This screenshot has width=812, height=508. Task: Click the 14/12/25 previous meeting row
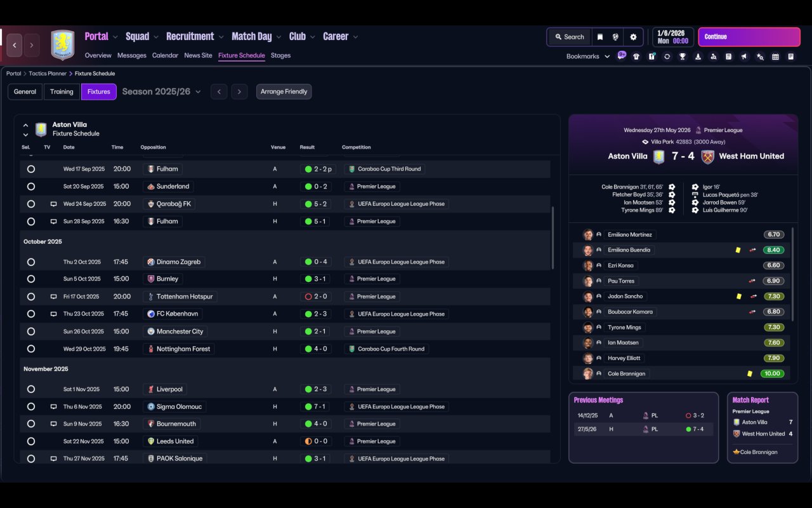point(643,416)
